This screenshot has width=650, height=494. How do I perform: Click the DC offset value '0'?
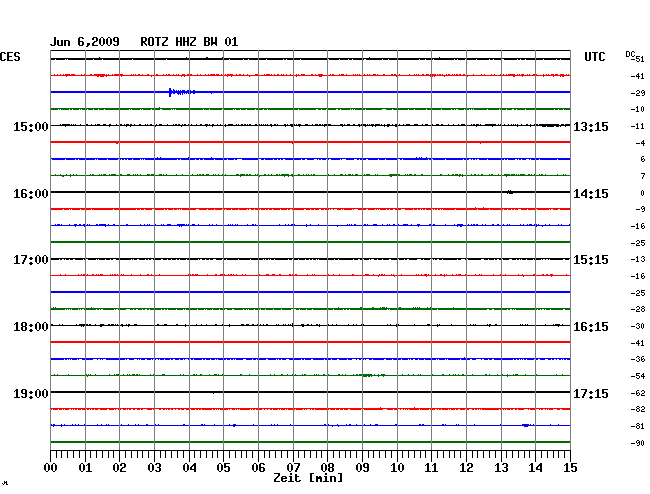coord(643,193)
